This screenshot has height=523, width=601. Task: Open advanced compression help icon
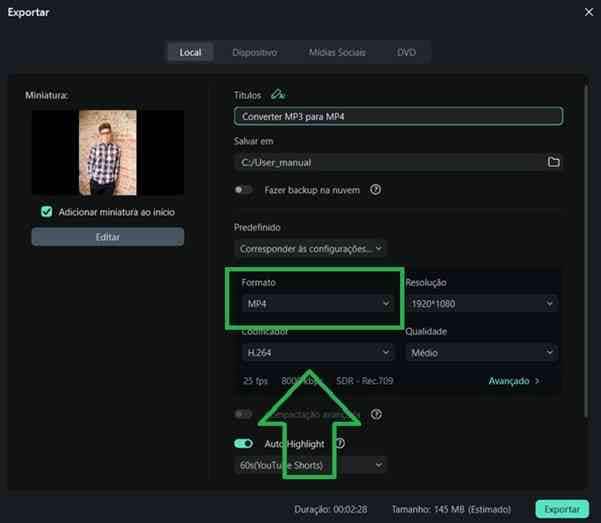pyautogui.click(x=376, y=414)
